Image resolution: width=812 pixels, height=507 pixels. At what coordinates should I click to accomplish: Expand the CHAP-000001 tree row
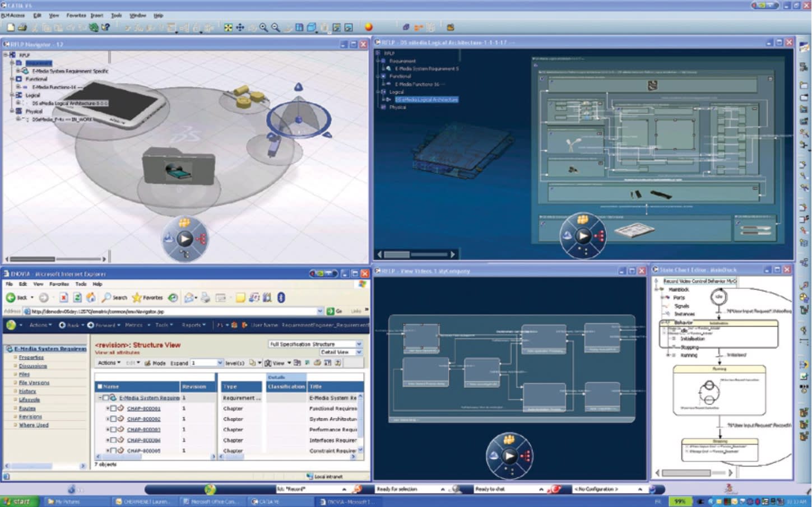pos(108,408)
